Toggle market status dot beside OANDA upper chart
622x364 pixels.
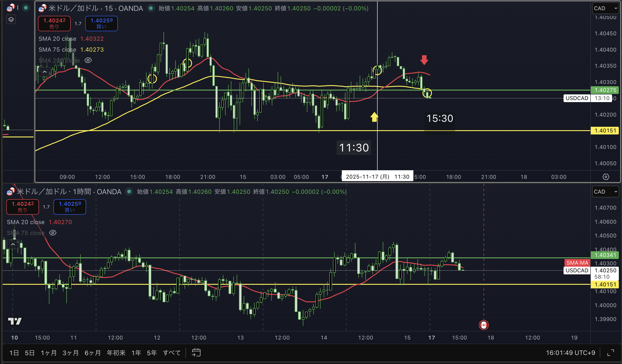coord(151,8)
